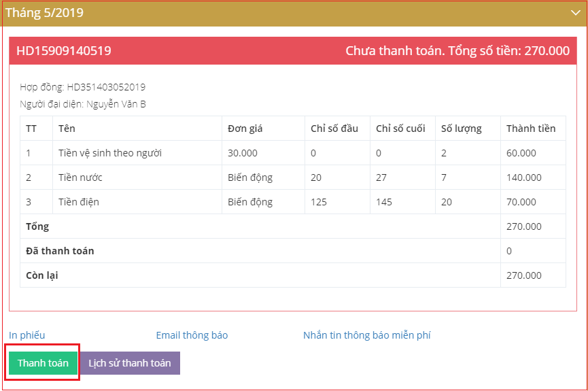Click the In phiếu print link
Viewport: 588px width, 391px height.
click(x=27, y=335)
